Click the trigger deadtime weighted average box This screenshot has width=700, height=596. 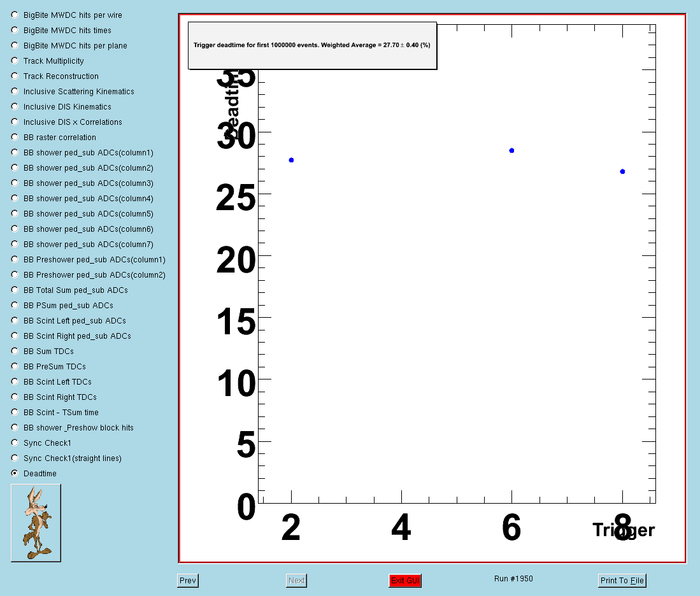coord(312,45)
